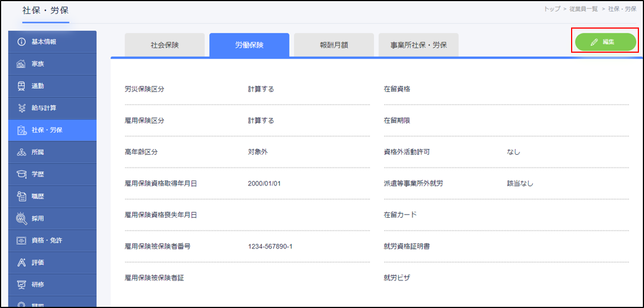Open 資格・免許 via its card icon
The height and width of the screenshot is (308, 644).
22,241
